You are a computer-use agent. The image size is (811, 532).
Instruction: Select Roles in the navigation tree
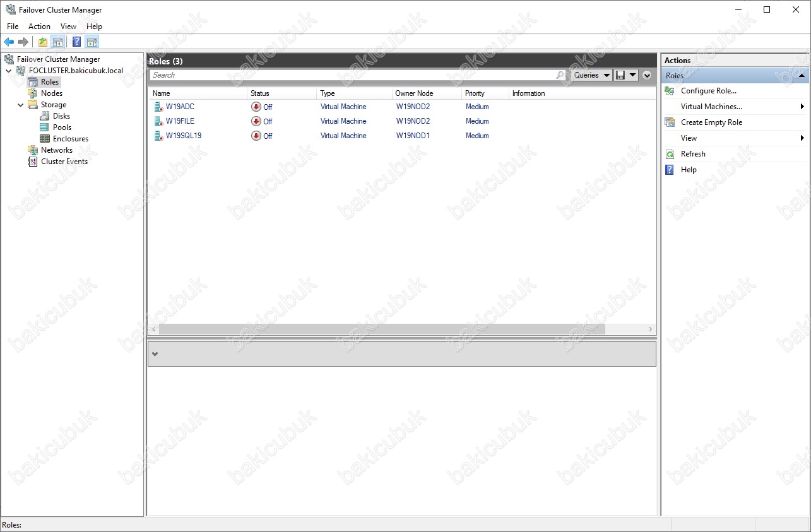click(50, 82)
